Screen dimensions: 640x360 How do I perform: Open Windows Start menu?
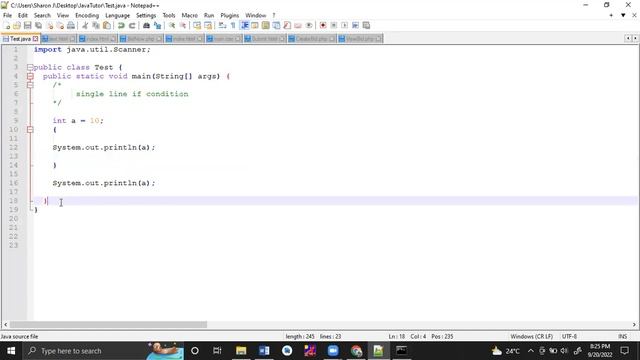[x=11, y=351]
